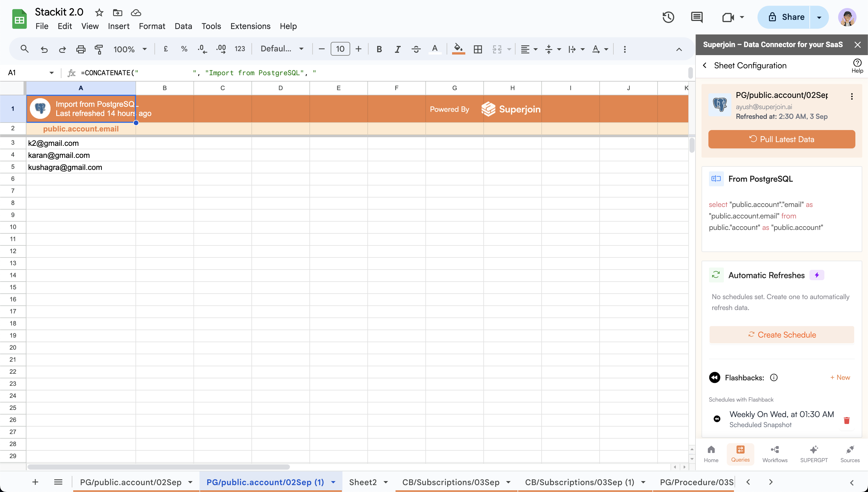Image resolution: width=868 pixels, height=492 pixels.
Task: Click the print icon
Action: pos(80,49)
